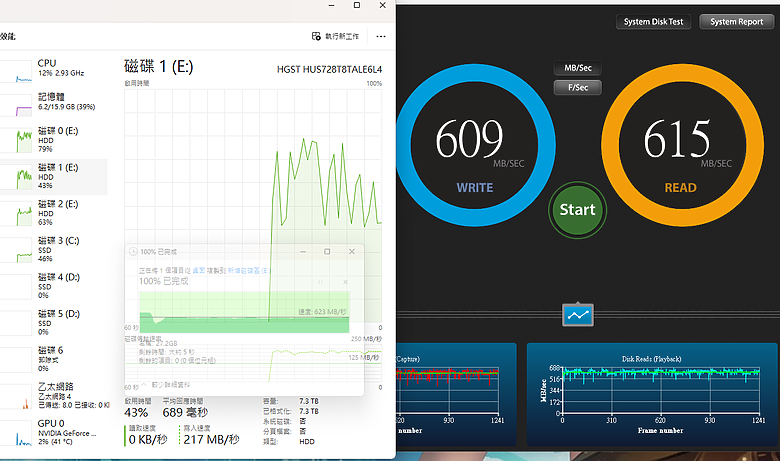The width and height of the screenshot is (780, 461).
Task: Click the 689 毫秒 average response time
Action: [x=185, y=413]
